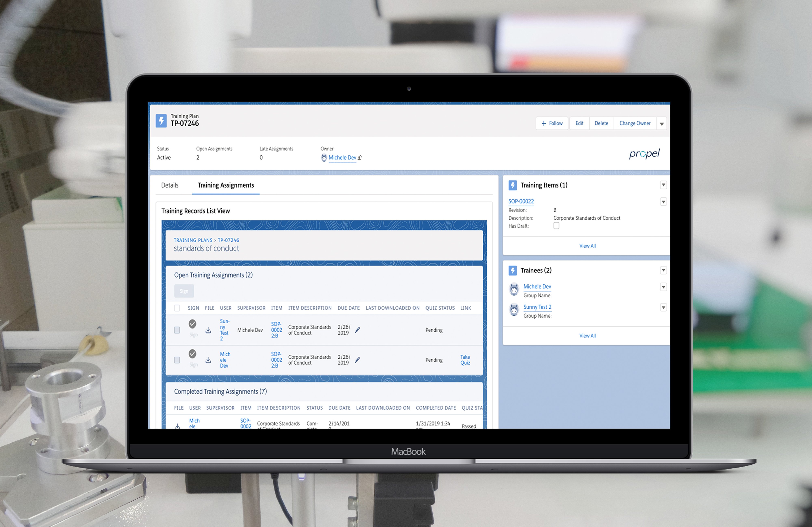Click the DUE DATE column header in open assignments

pyautogui.click(x=348, y=308)
